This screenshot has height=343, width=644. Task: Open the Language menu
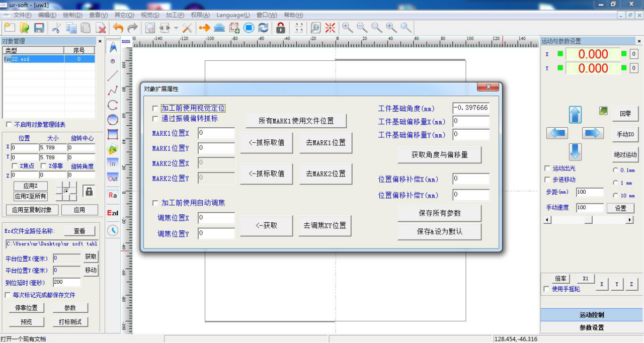coord(233,15)
